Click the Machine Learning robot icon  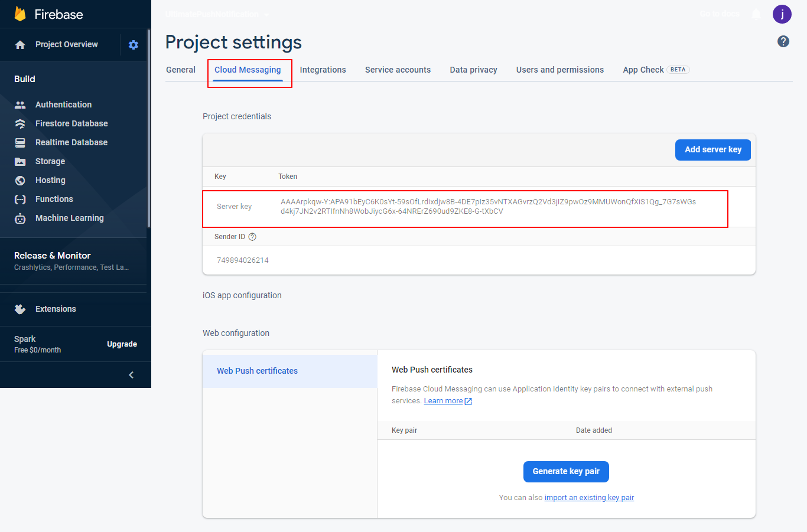coord(20,218)
